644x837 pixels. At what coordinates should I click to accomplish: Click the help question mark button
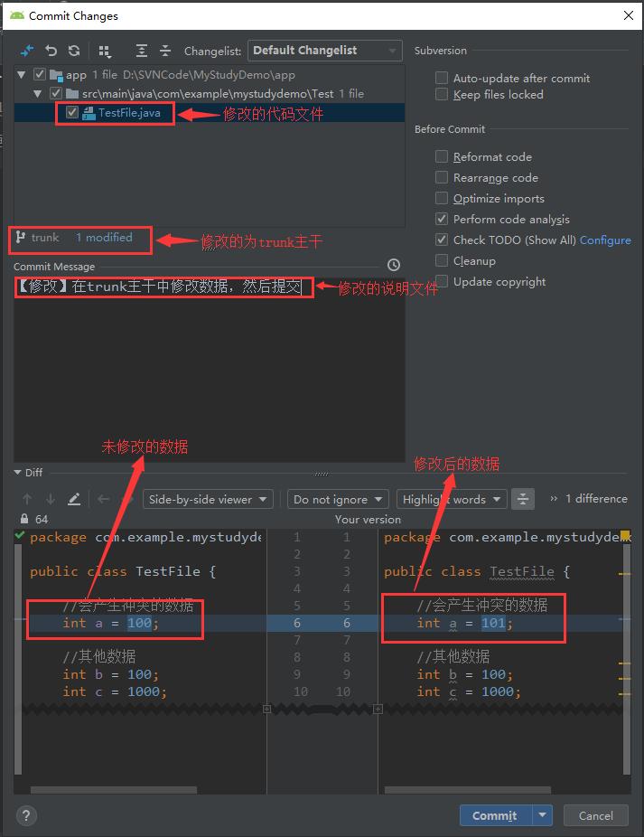[x=27, y=815]
